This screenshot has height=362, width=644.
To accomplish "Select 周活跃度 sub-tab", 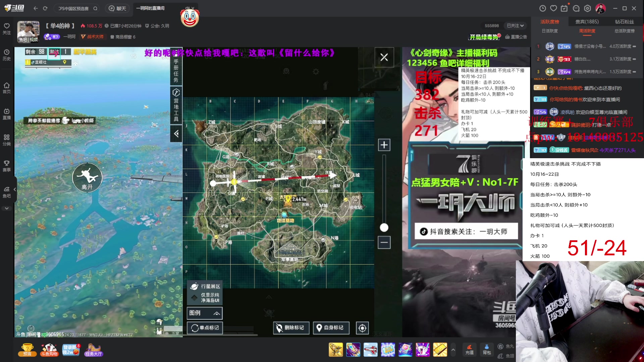I will tap(587, 31).
